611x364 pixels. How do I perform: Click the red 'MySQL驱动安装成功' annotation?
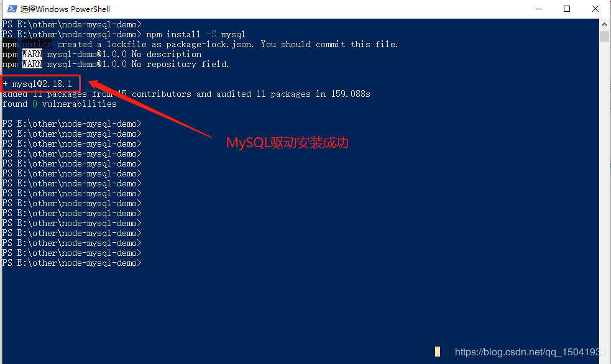[288, 142]
